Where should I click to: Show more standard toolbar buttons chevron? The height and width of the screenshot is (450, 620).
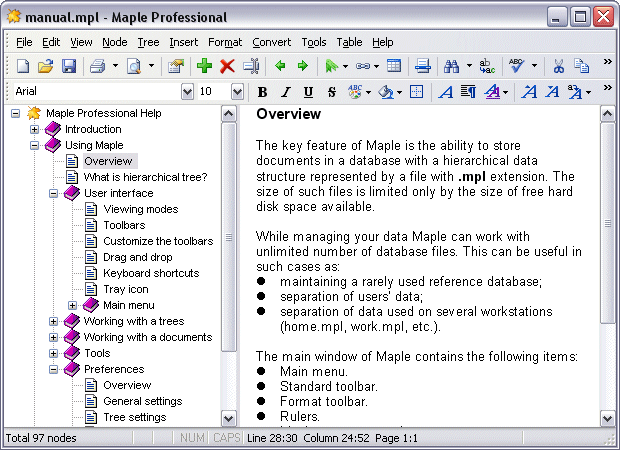[607, 62]
